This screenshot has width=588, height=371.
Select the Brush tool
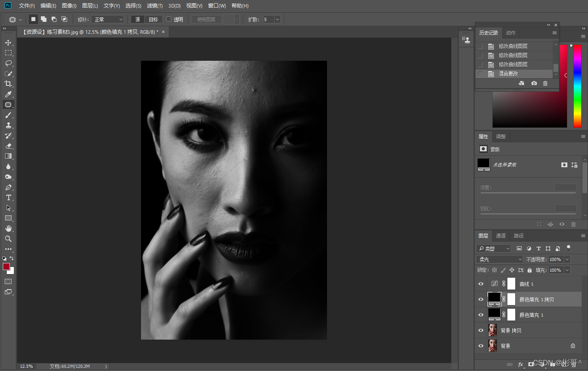coord(8,115)
